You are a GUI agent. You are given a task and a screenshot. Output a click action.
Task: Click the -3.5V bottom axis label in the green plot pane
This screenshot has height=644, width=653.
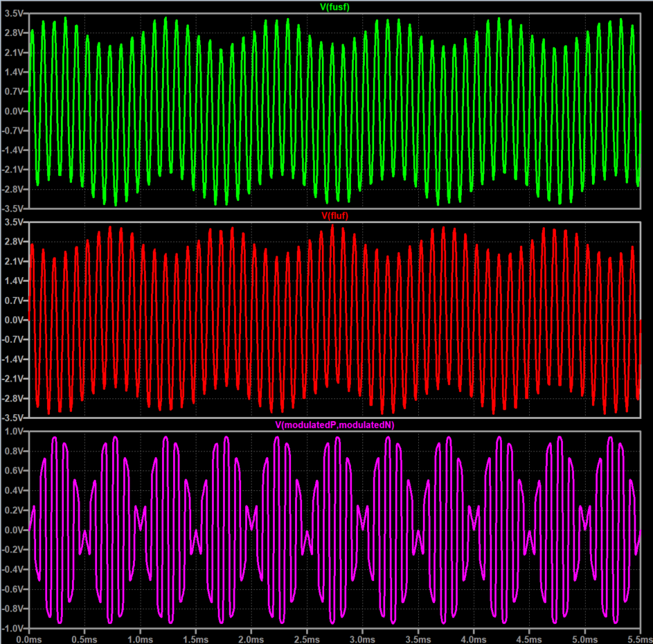click(x=12, y=208)
